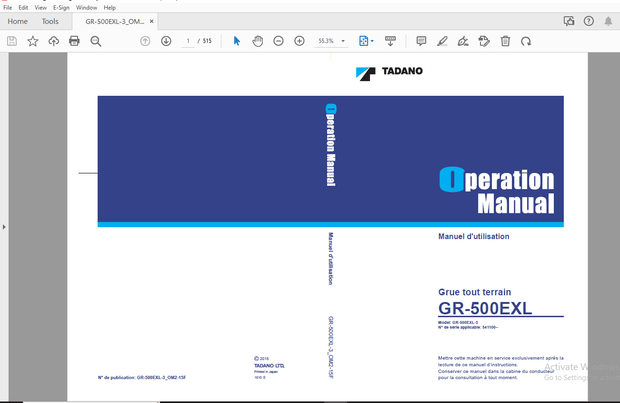Close the GR-500EXL-3_OM document tab

pos(151,21)
